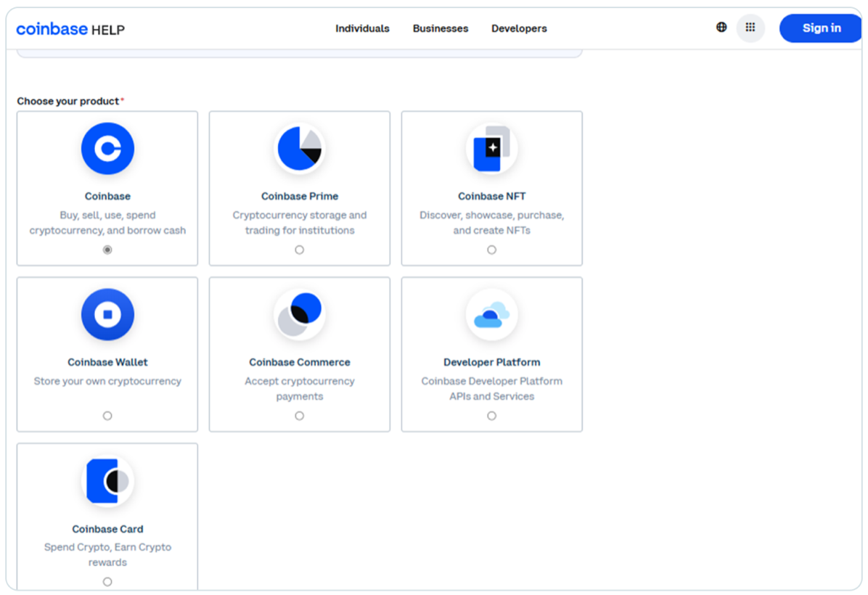Click the Coinbase Card title text
868x595 pixels.
(107, 529)
